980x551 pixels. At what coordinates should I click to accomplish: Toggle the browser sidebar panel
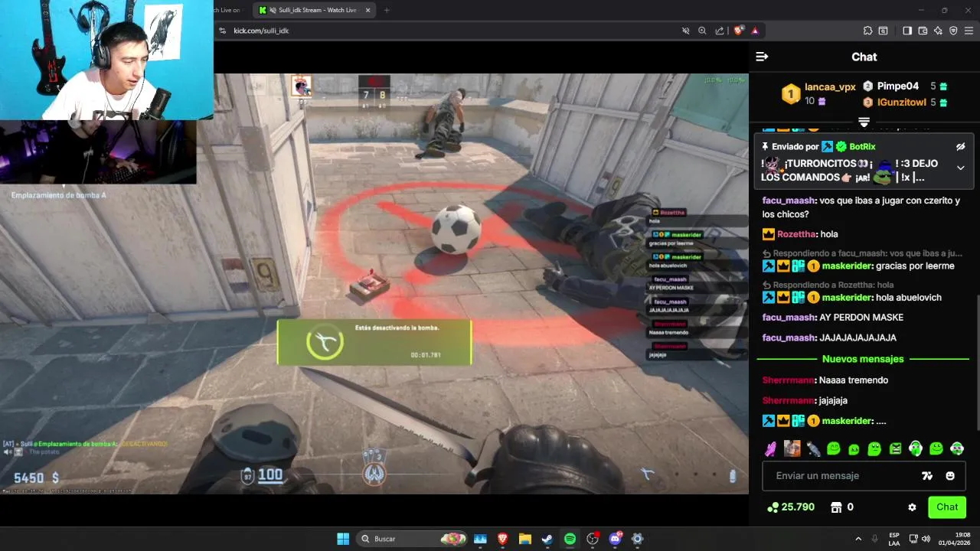pyautogui.click(x=907, y=31)
